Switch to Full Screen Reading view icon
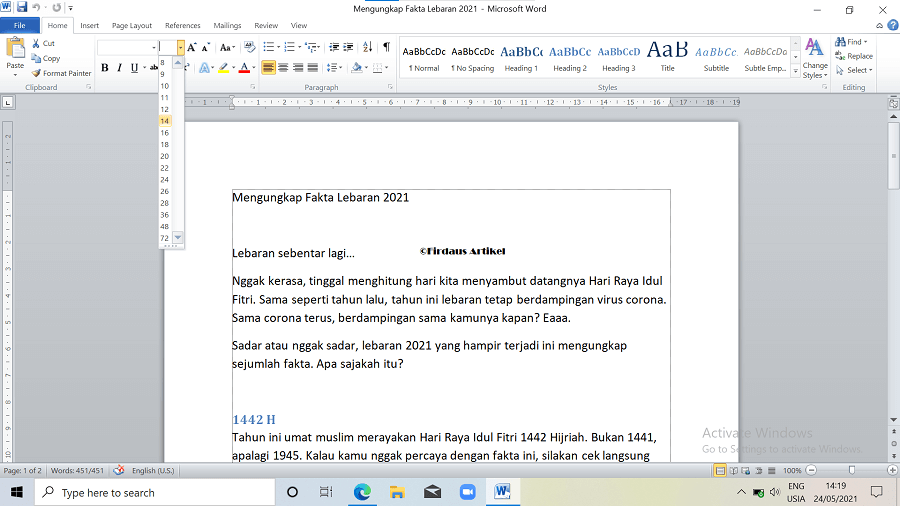 (x=734, y=470)
